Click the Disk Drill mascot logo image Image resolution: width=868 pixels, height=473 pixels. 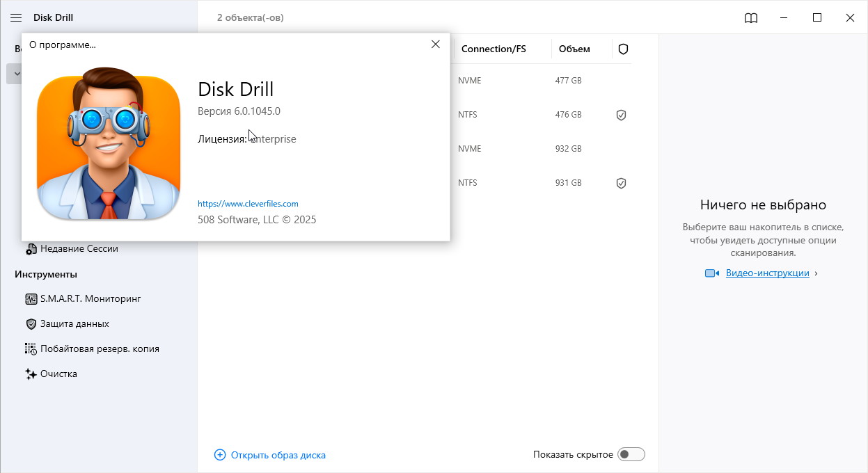(x=108, y=143)
